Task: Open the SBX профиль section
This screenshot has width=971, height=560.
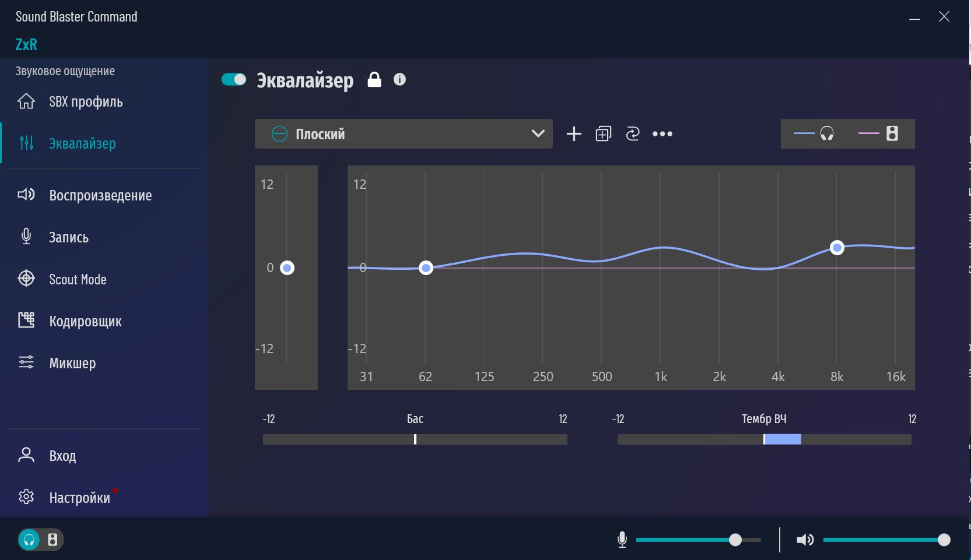Action: pyautogui.click(x=86, y=102)
